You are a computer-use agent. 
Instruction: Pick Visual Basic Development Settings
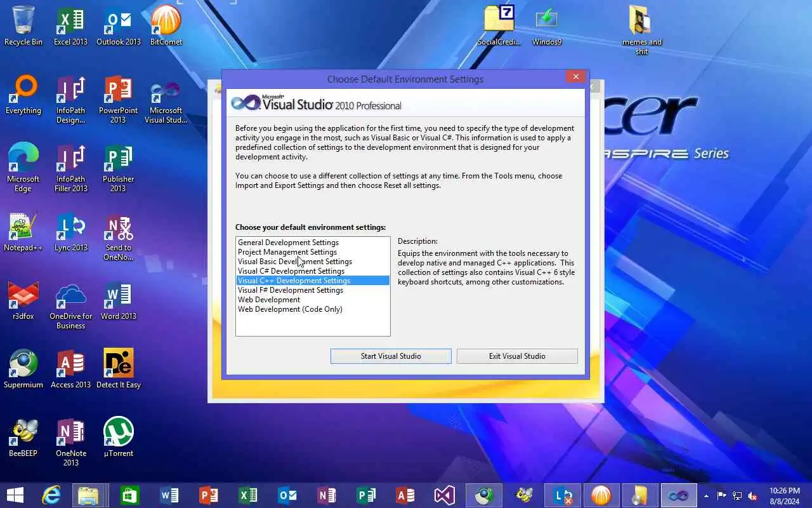pos(312,262)
